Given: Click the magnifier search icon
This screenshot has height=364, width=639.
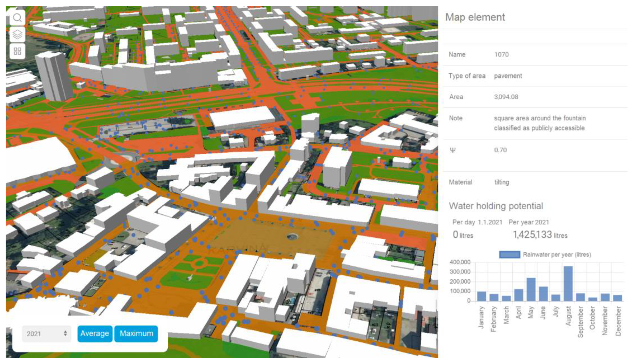Looking at the screenshot, I should (x=17, y=18).
